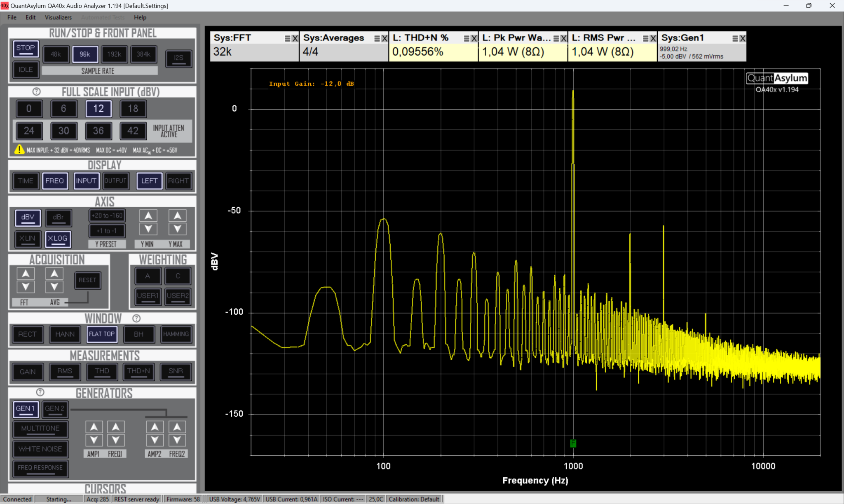Close the L: RMS Pwr readout
This screenshot has height=504, width=844.
[x=653, y=38]
